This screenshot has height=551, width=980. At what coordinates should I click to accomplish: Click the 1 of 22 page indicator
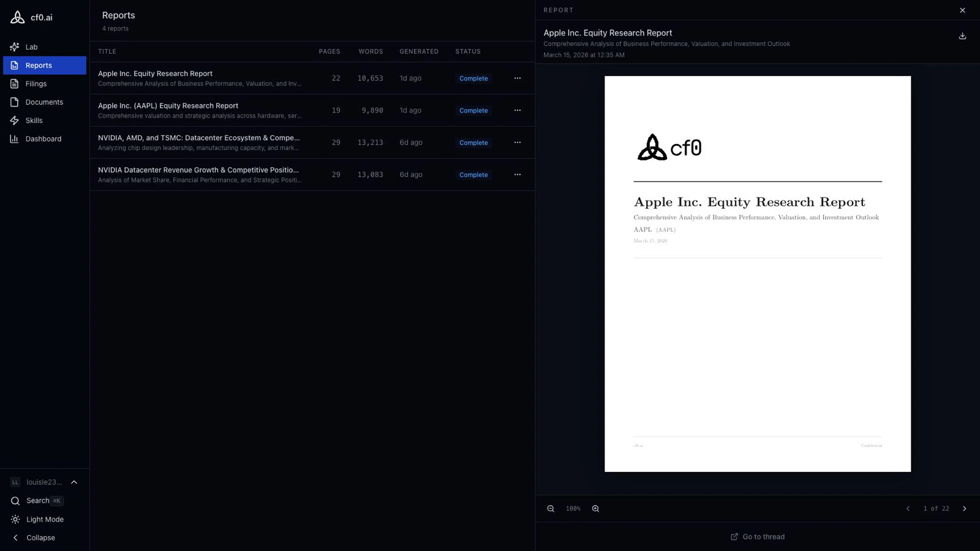tap(937, 509)
